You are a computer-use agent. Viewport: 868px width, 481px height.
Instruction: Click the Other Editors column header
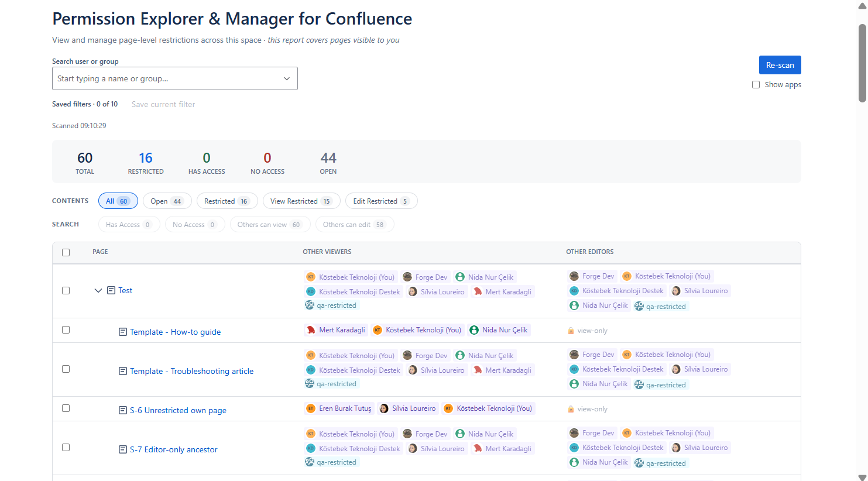click(590, 252)
